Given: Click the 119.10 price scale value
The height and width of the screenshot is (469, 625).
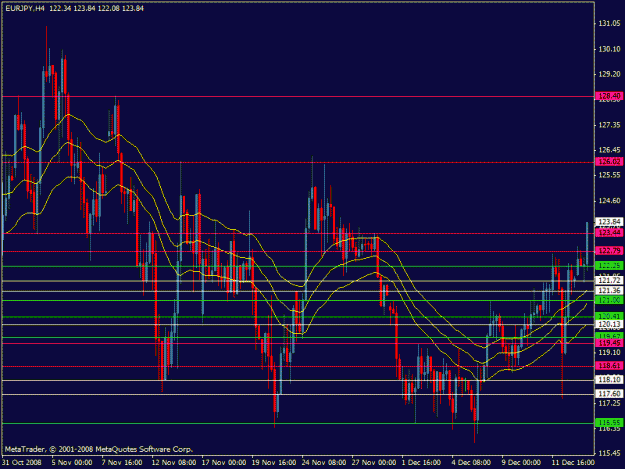Looking at the screenshot, I should click(x=609, y=353).
